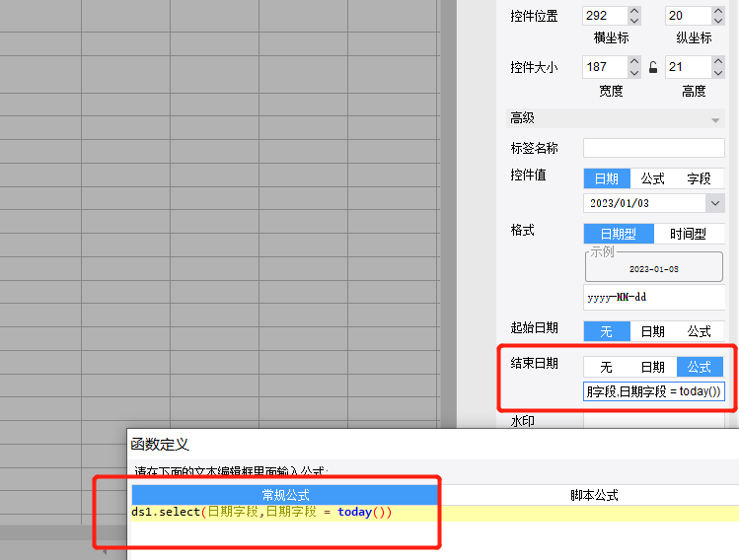The height and width of the screenshot is (560, 739).
Task: Select 公式 option for 起始日期
Action: tap(699, 331)
